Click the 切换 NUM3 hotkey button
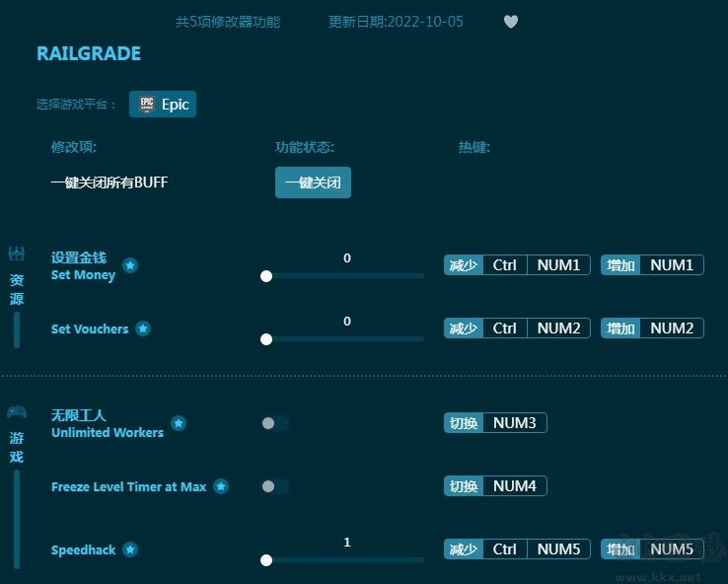Viewport: 728px width, 584px height. [495, 423]
